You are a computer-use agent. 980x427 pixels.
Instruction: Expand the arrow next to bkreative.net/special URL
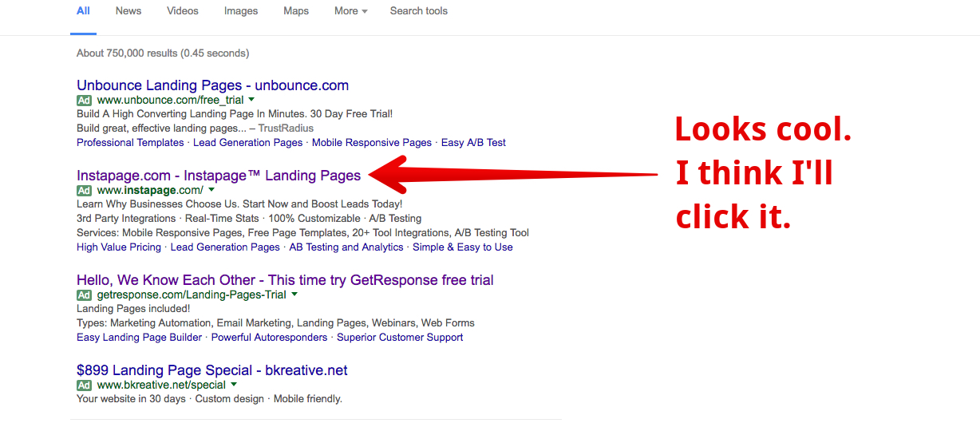234,385
